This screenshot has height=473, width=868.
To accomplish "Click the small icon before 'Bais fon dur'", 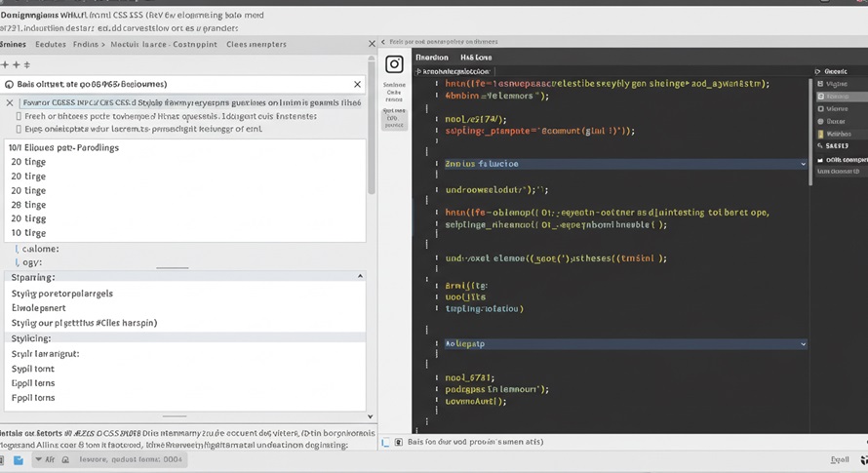I will pyautogui.click(x=399, y=442).
